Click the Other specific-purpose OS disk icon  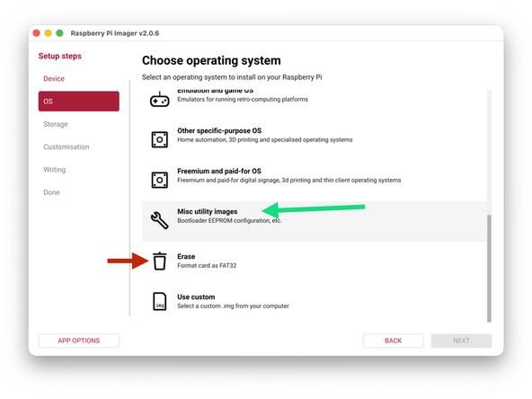(159, 139)
